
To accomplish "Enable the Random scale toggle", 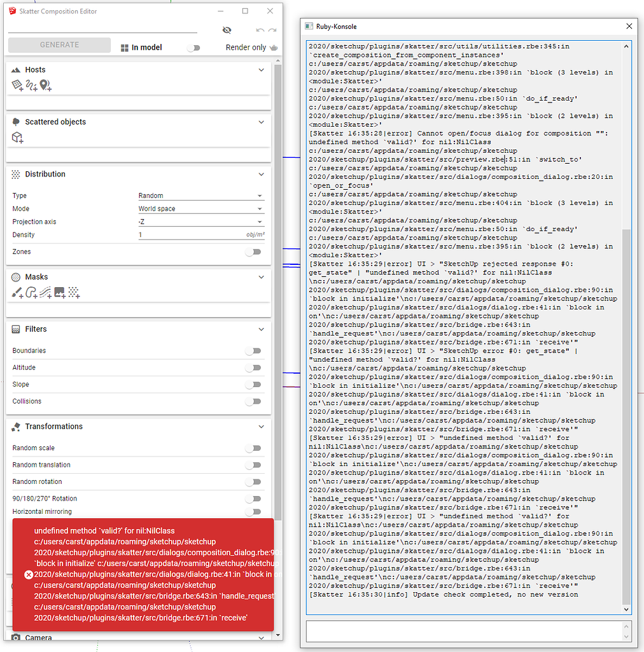I will pos(254,448).
